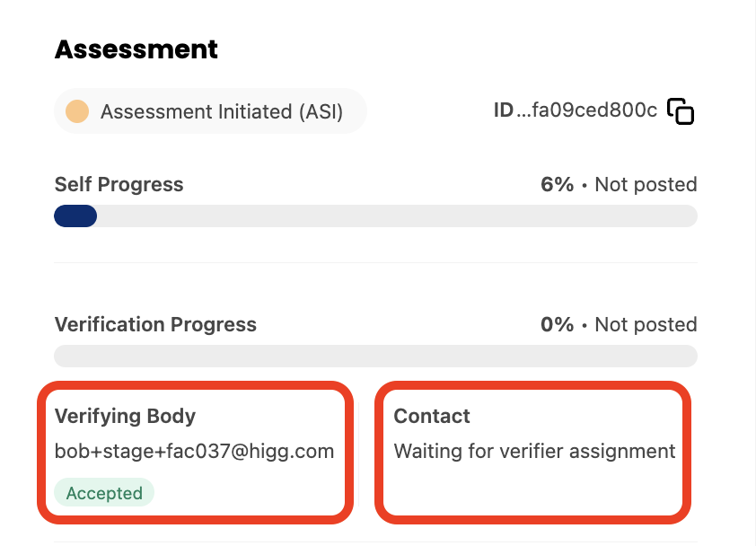
Task: Select the Assessment Initiated (ASI) status pill
Action: [210, 111]
